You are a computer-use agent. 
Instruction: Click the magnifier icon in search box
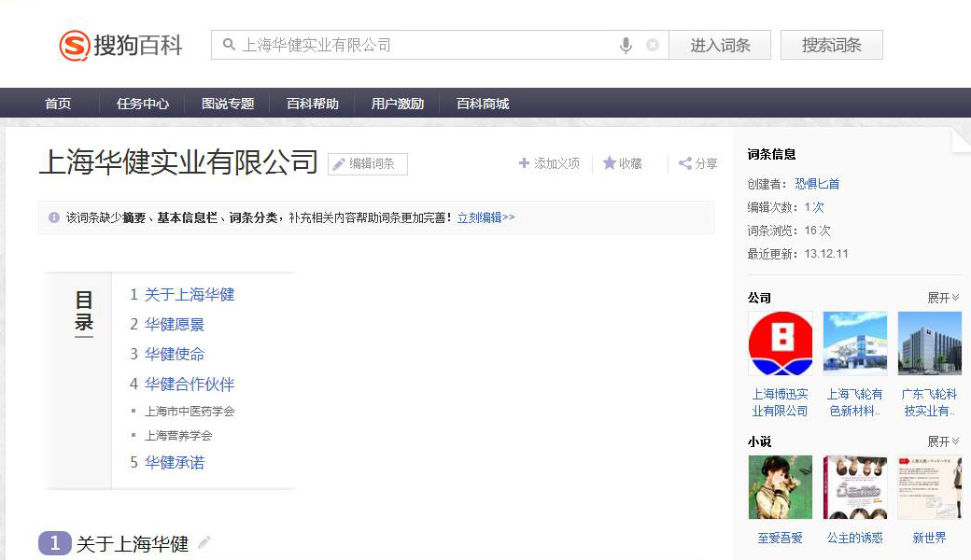229,45
